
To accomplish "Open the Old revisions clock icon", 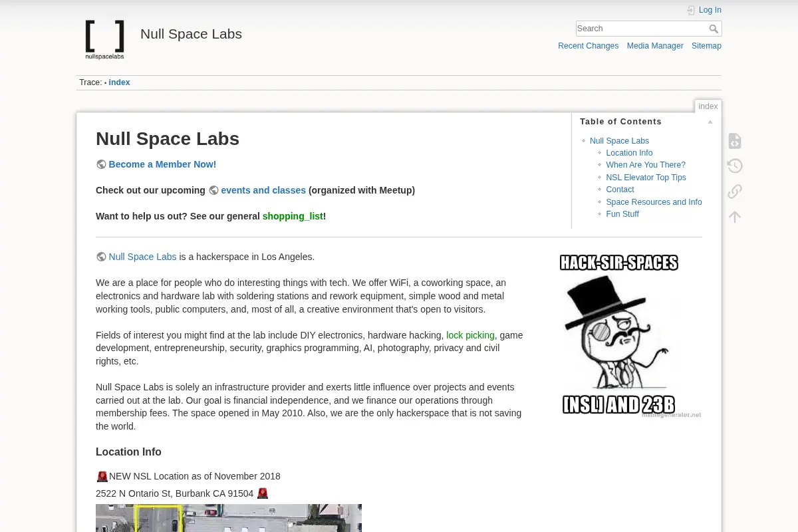I will pos(734,166).
